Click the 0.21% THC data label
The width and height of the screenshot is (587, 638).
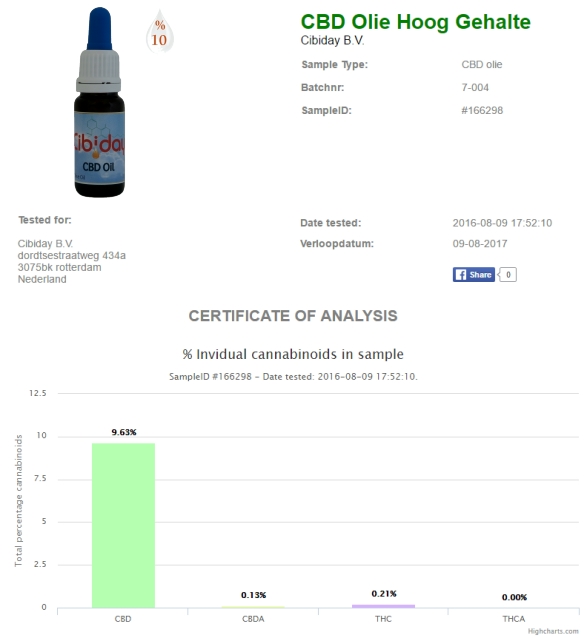(x=384, y=594)
